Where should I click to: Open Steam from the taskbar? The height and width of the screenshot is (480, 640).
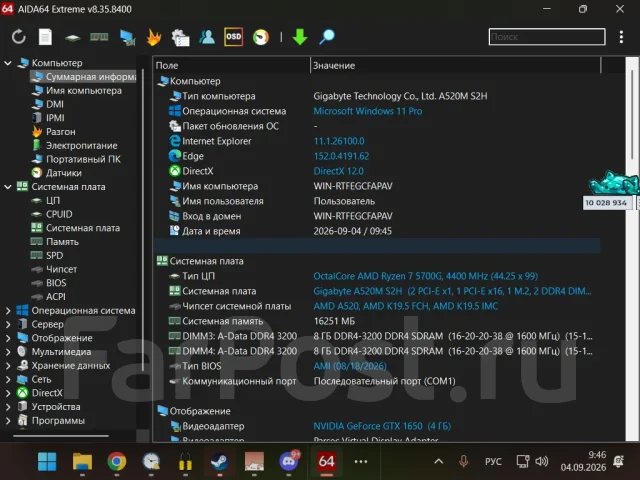(x=219, y=462)
